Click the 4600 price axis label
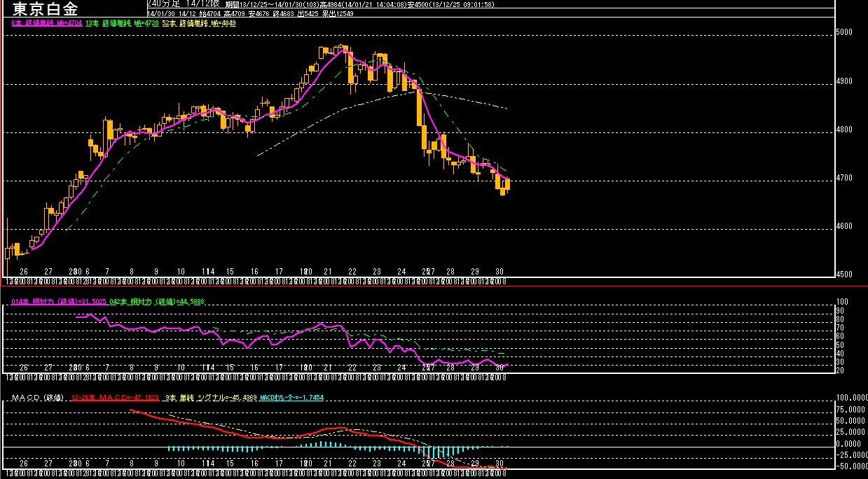The height and width of the screenshot is (479, 868). pos(843,226)
